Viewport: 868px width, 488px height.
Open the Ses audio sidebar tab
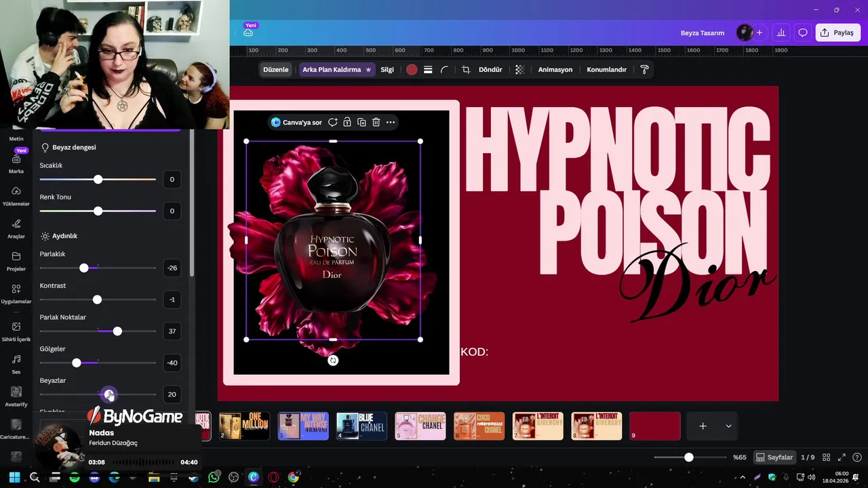pyautogui.click(x=16, y=364)
